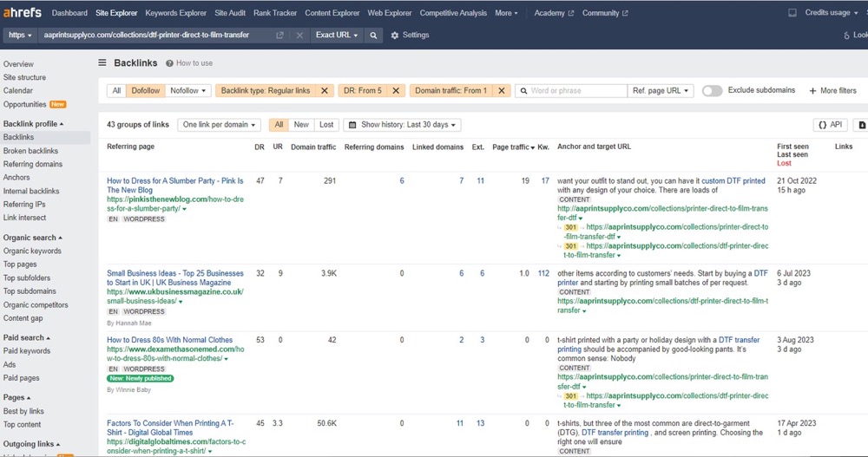Open How to use help
Viewport: 868px width, 457px height.
pos(189,63)
